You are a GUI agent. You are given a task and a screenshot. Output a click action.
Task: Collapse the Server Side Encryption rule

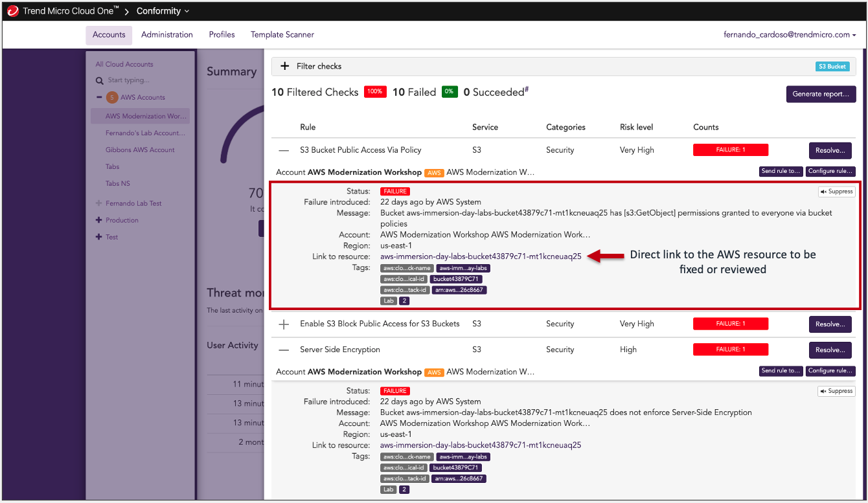pos(284,350)
